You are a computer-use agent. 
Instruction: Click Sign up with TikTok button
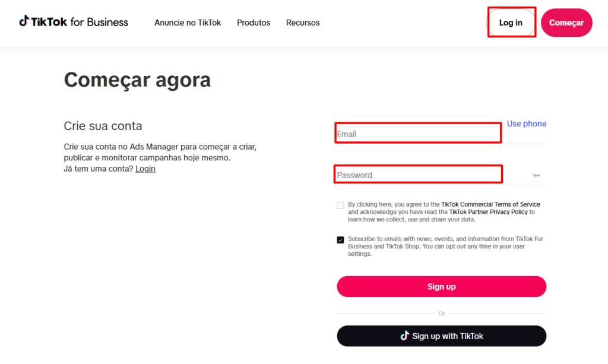tap(442, 335)
